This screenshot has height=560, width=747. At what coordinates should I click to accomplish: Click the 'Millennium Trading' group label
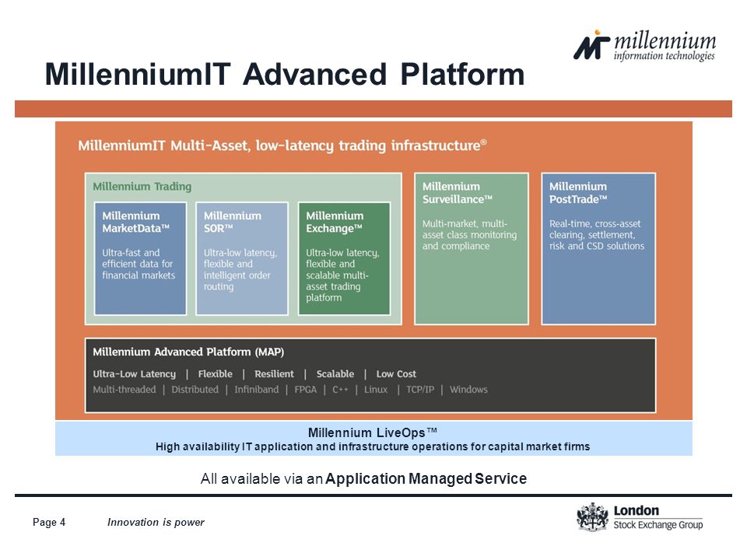(142, 187)
